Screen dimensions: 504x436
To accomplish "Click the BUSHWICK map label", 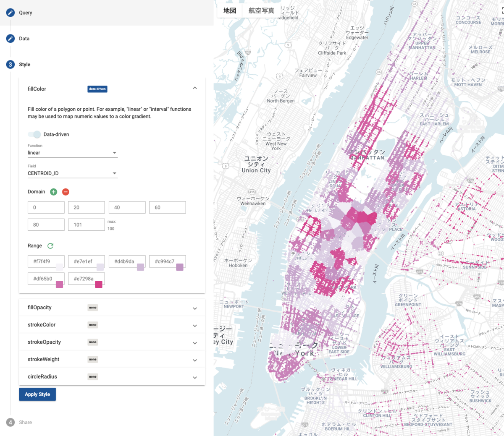I will coord(480,401).
